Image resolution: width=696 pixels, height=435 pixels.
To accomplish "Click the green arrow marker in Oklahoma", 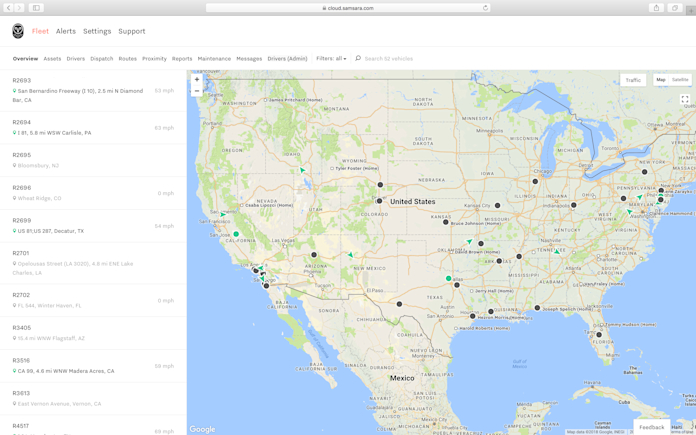I will point(469,241).
